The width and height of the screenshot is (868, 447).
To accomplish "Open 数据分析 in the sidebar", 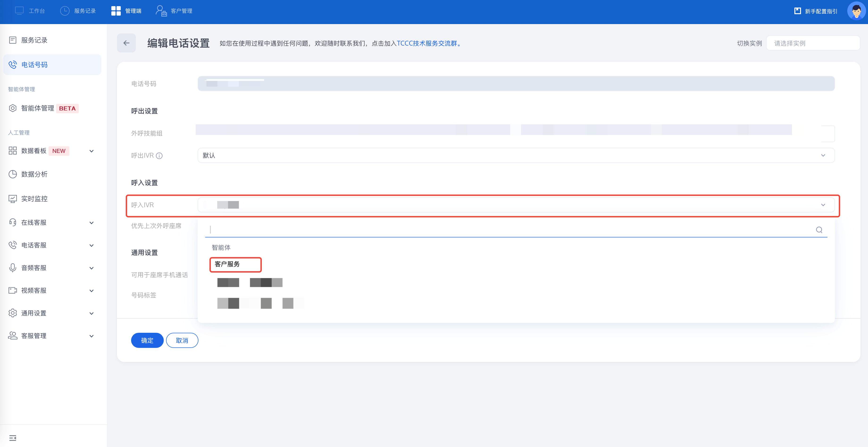I will [x=34, y=174].
